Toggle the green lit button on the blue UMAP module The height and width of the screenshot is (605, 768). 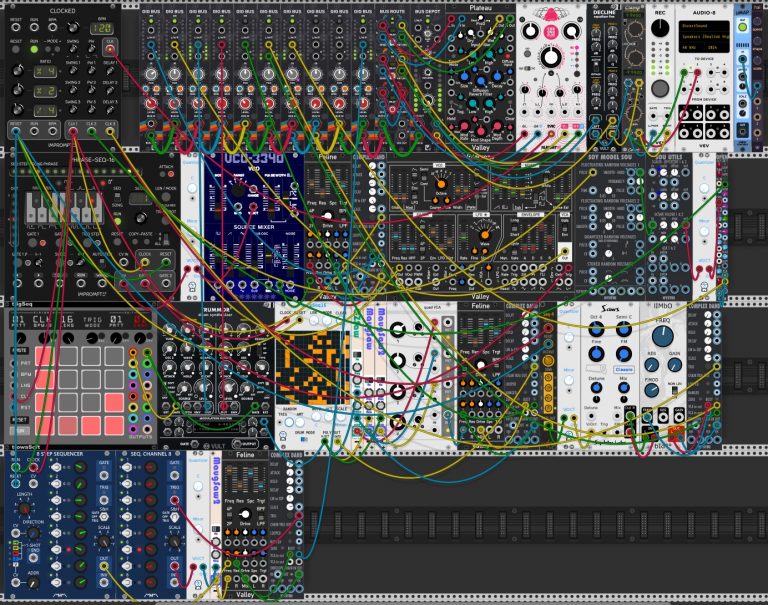click(x=743, y=26)
